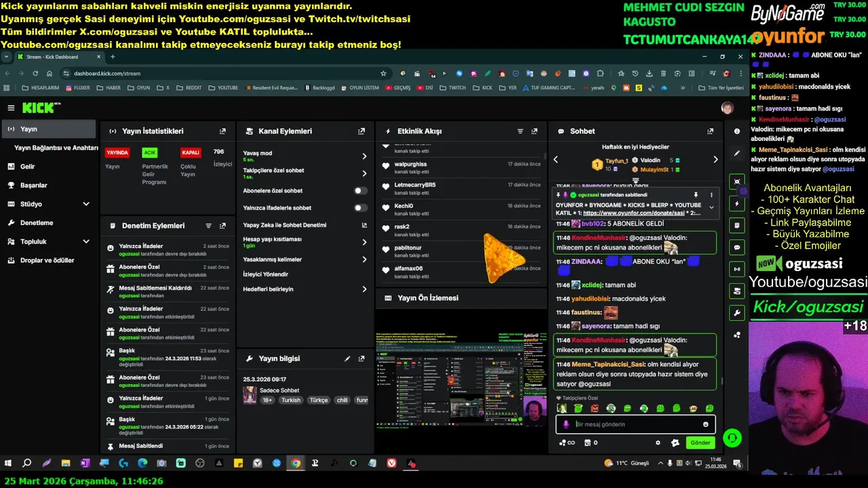Open Windows Start menu
This screenshot has height=488, width=868.
click(x=8, y=463)
